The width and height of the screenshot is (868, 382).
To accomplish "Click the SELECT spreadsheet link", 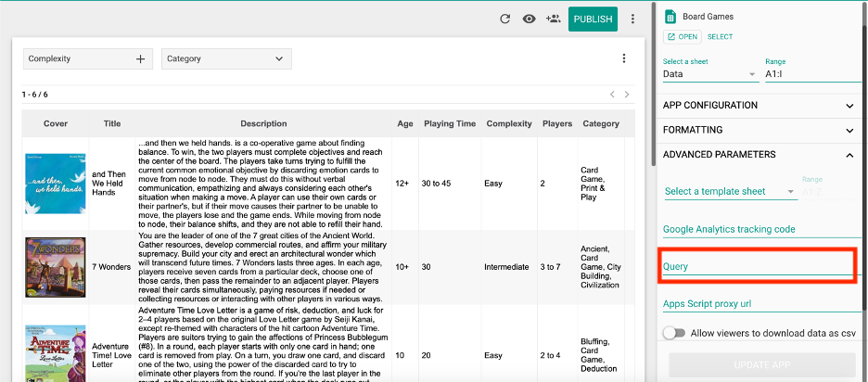I will [721, 37].
